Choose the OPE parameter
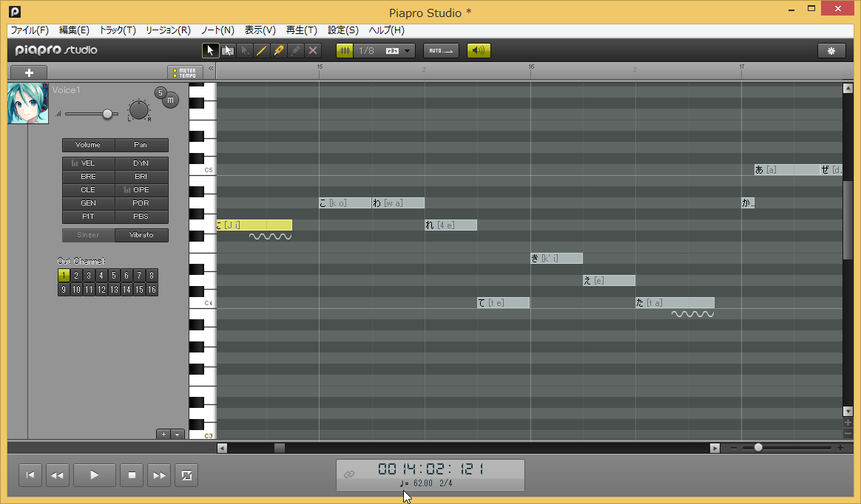Screen dimensions: 861x504 [x=141, y=190]
